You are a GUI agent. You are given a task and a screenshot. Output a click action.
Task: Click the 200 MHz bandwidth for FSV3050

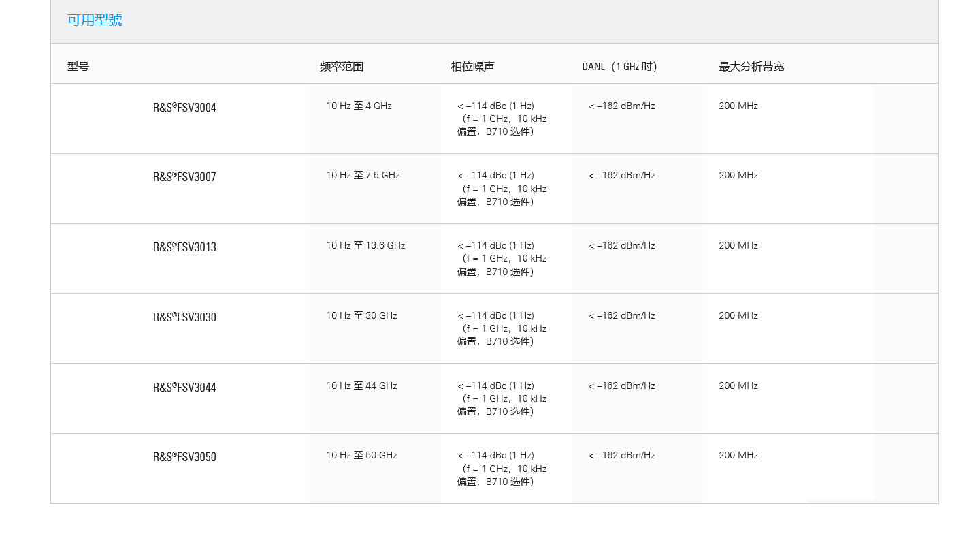click(738, 456)
